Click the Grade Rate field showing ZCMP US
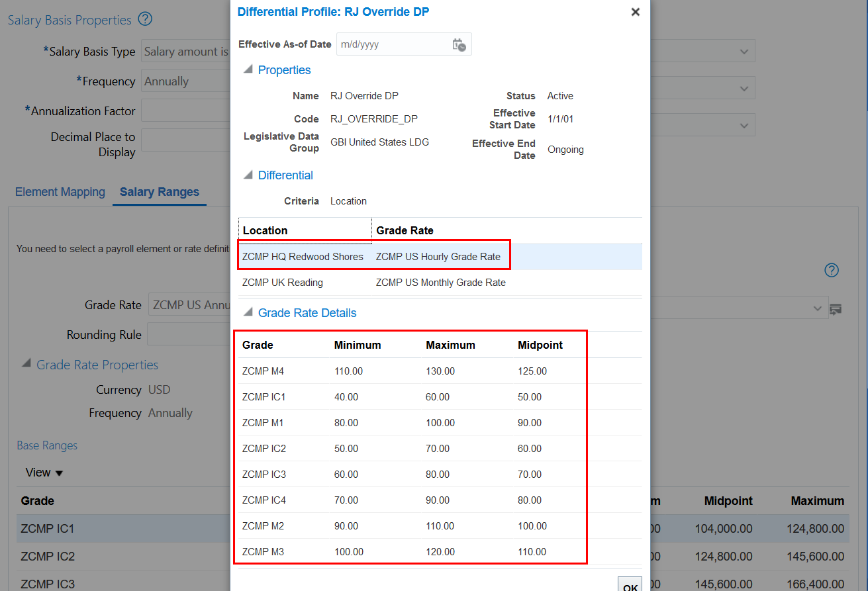Screen dimensions: 868x591 pyautogui.click(x=189, y=305)
